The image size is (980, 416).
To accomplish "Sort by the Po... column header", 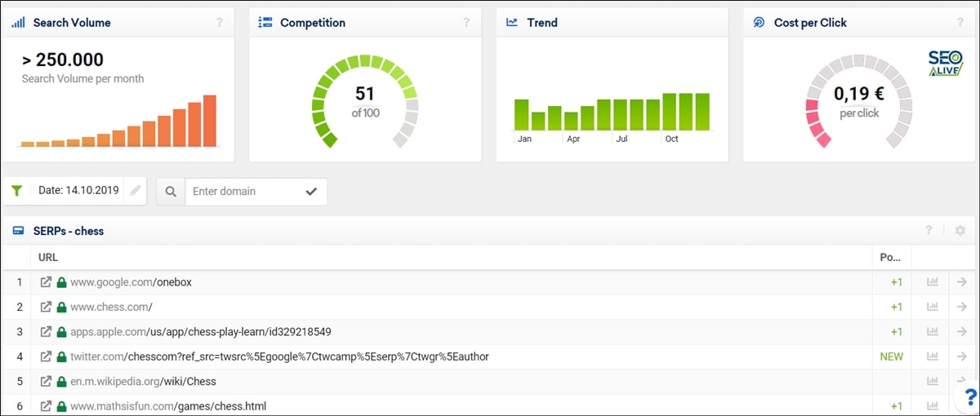I will pyautogui.click(x=889, y=258).
